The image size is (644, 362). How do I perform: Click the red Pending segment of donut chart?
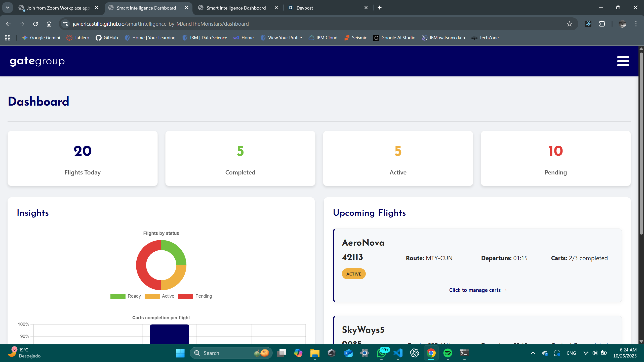point(141,265)
